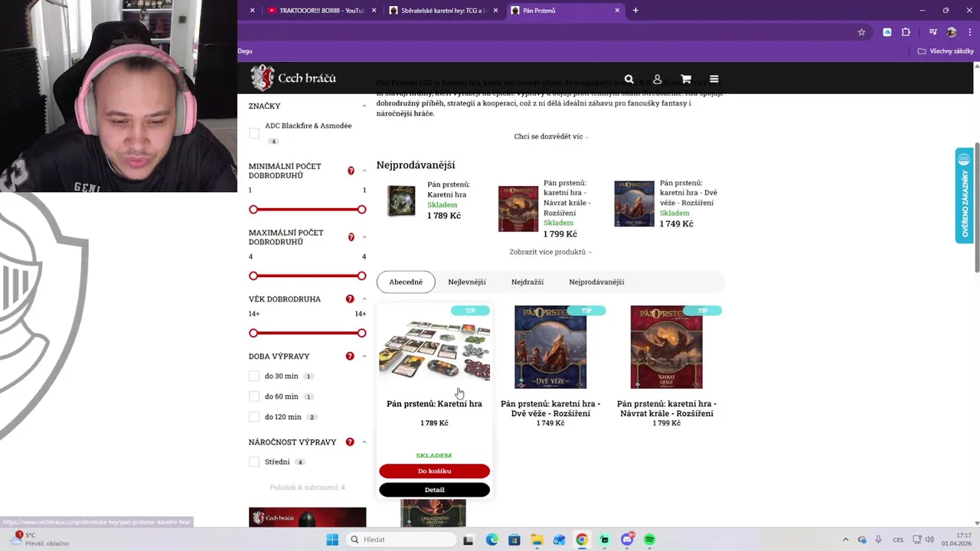Image resolution: width=980 pixels, height=551 pixels.
Task: Check the do 60 min filter
Action: click(254, 396)
